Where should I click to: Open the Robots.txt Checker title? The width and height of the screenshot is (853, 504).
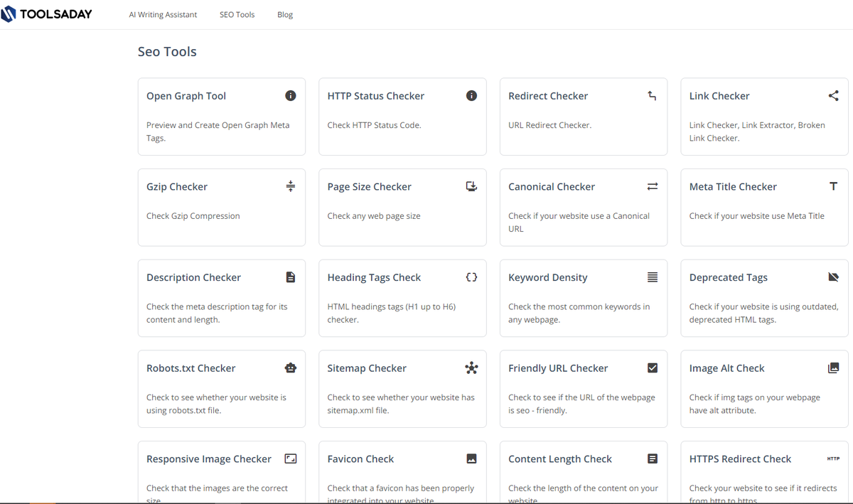tap(191, 368)
